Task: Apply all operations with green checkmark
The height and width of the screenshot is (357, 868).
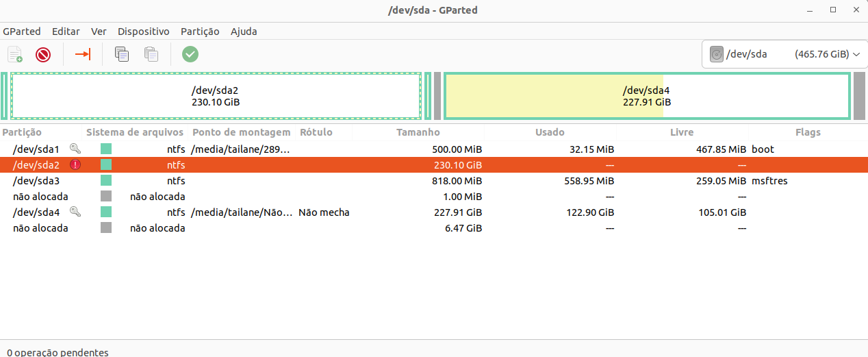Action: point(190,54)
